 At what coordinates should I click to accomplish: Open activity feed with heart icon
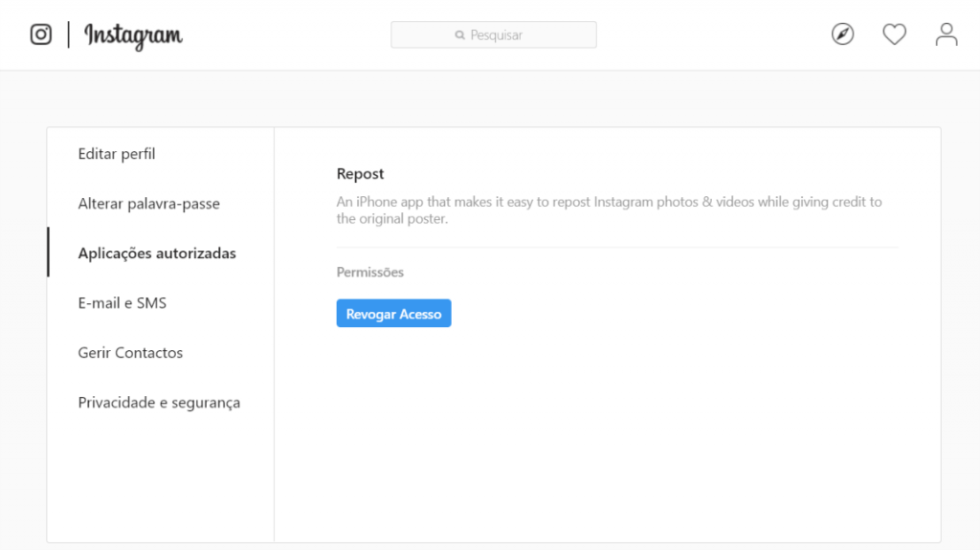click(x=895, y=34)
